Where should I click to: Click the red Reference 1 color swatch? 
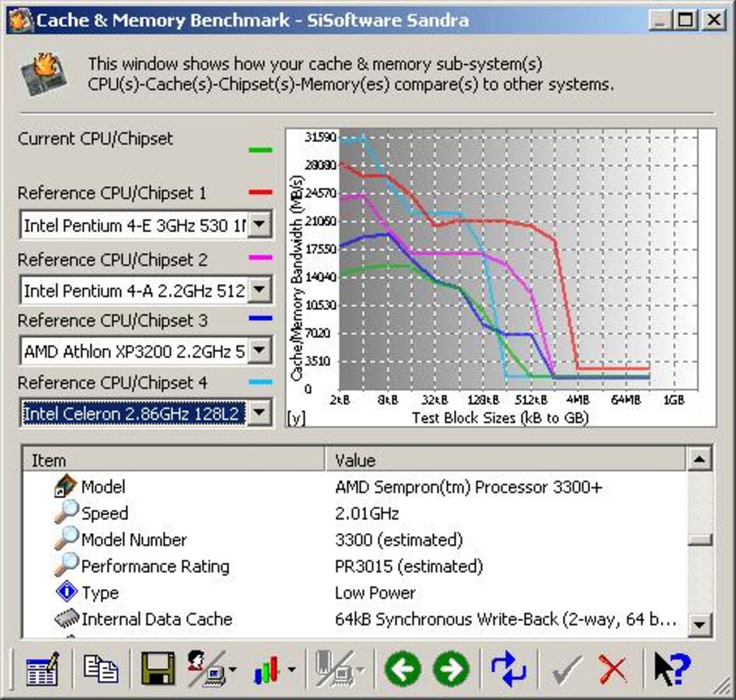(260, 192)
